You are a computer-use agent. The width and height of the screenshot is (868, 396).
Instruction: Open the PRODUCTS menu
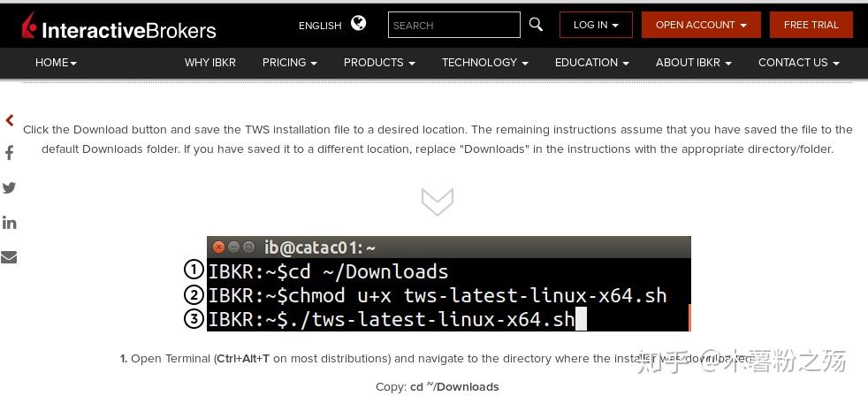379,63
